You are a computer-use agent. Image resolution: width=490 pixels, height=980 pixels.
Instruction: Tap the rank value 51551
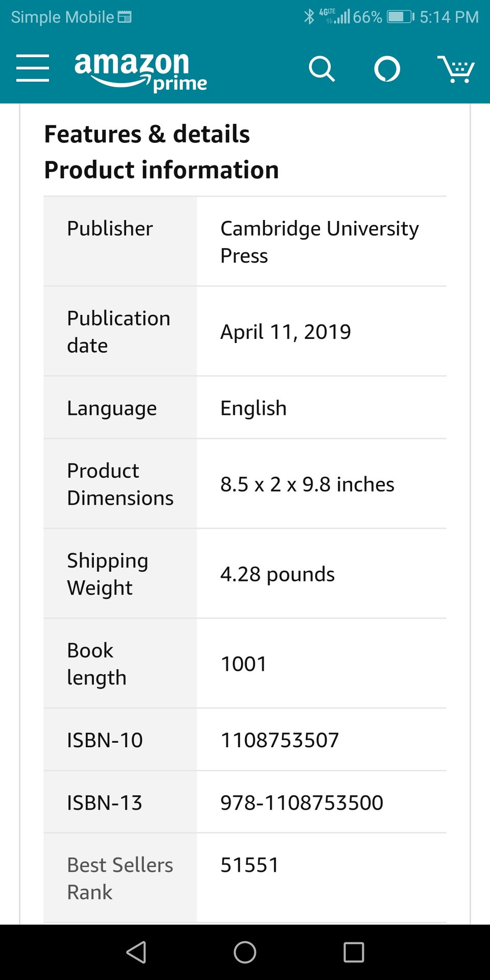click(x=250, y=865)
